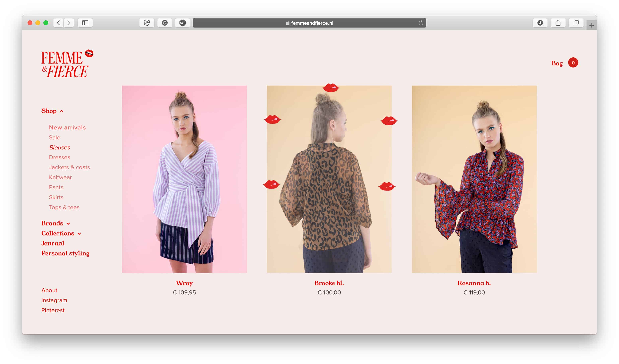Click the share icon in browser toolbar
619x364 pixels.
557,23
